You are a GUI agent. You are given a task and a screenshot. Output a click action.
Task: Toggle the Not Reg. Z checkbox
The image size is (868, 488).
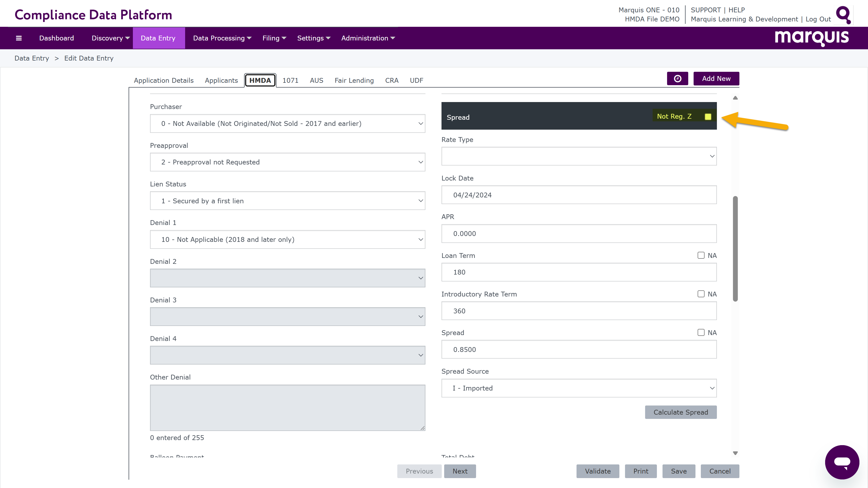pos(708,117)
